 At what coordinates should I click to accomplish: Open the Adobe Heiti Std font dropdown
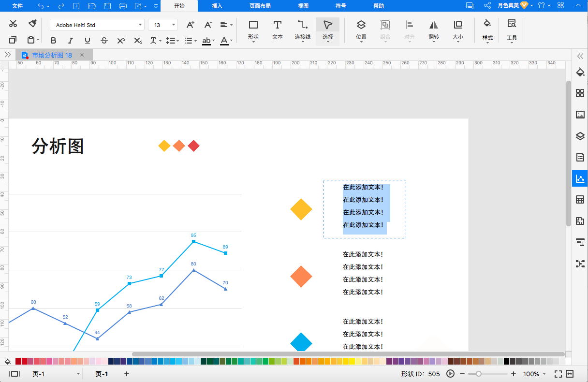(97, 25)
